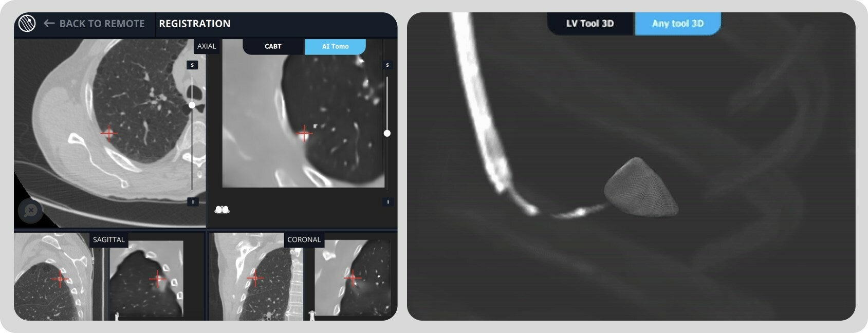868x333 pixels.
Task: Click the back arrow icon
Action: pos(49,24)
